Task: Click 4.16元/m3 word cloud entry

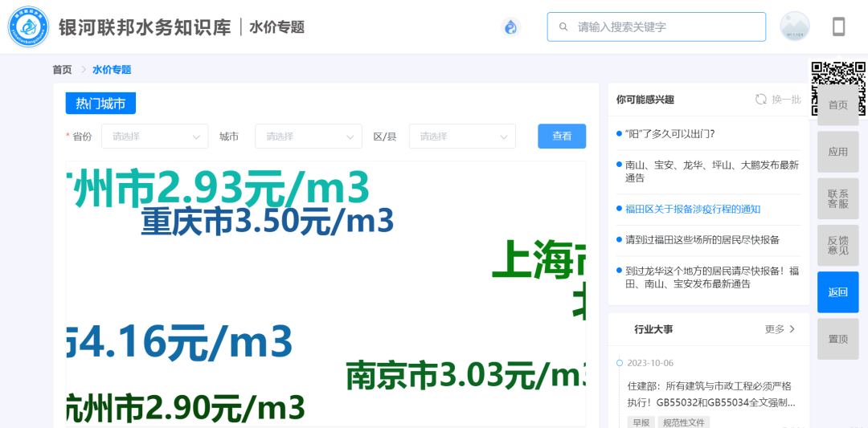Action: (178, 343)
